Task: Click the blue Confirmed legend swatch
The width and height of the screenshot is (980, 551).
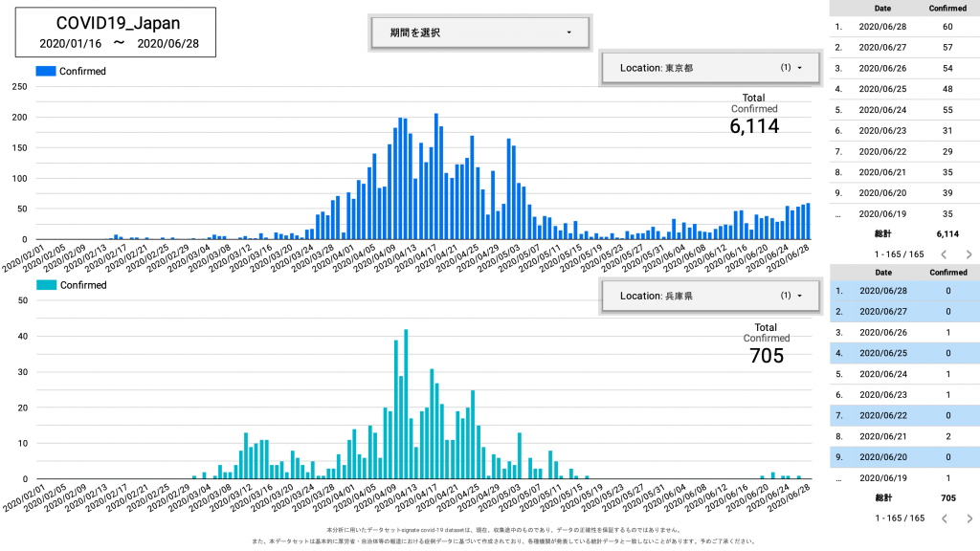Action: pos(46,71)
